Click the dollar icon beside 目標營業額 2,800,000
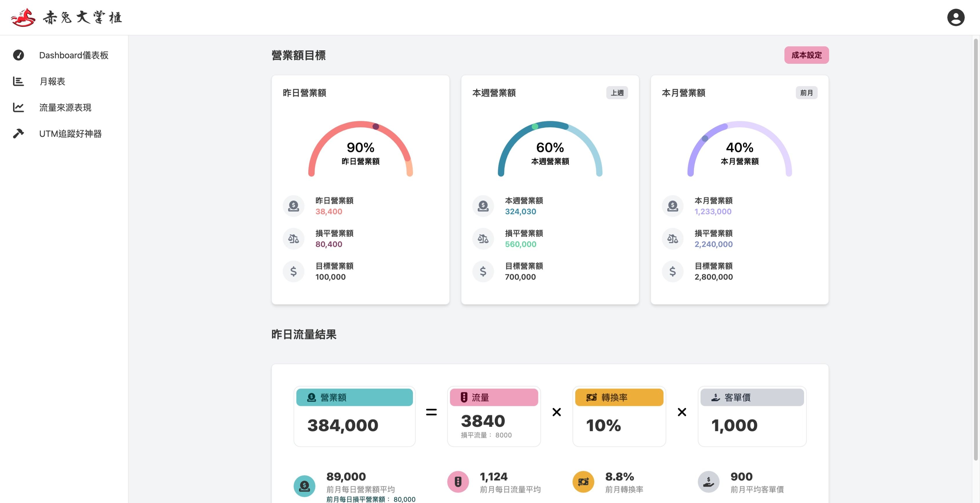Image resolution: width=980 pixels, height=503 pixels. (x=672, y=271)
